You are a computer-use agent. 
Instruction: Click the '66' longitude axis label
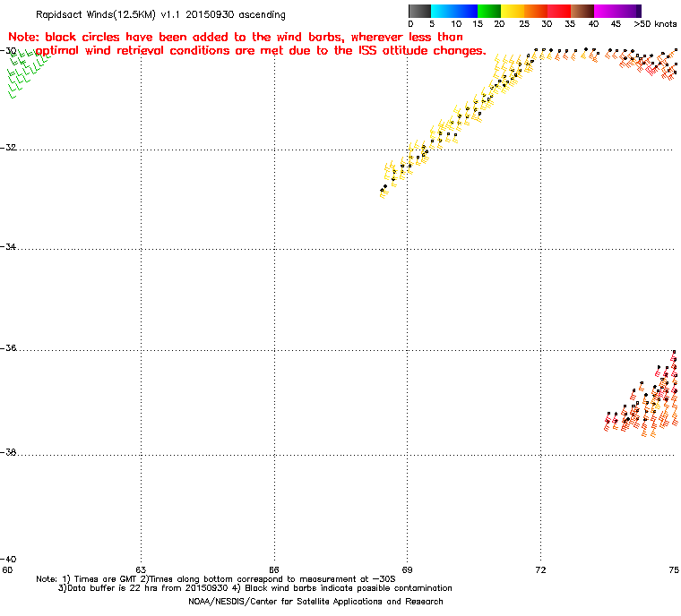[274, 570]
